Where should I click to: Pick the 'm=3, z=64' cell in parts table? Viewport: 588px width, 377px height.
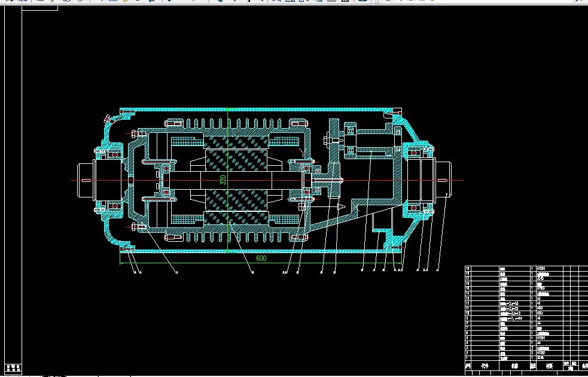point(515,318)
